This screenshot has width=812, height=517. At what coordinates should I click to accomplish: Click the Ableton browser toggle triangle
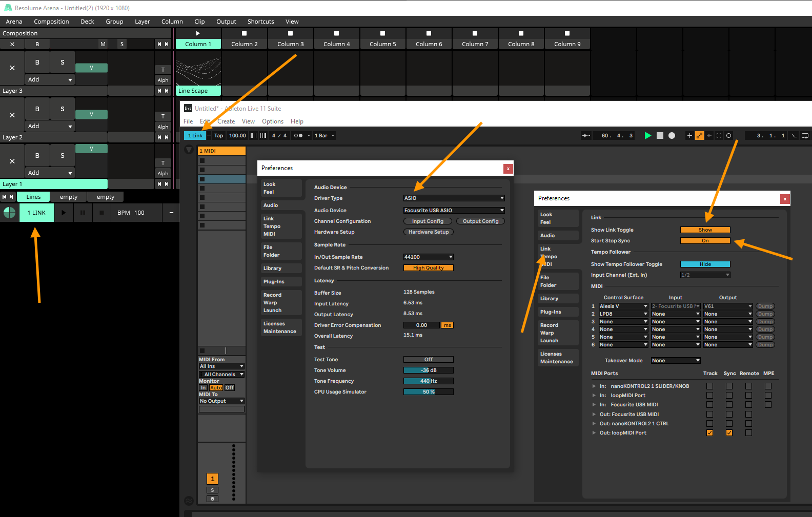189,150
